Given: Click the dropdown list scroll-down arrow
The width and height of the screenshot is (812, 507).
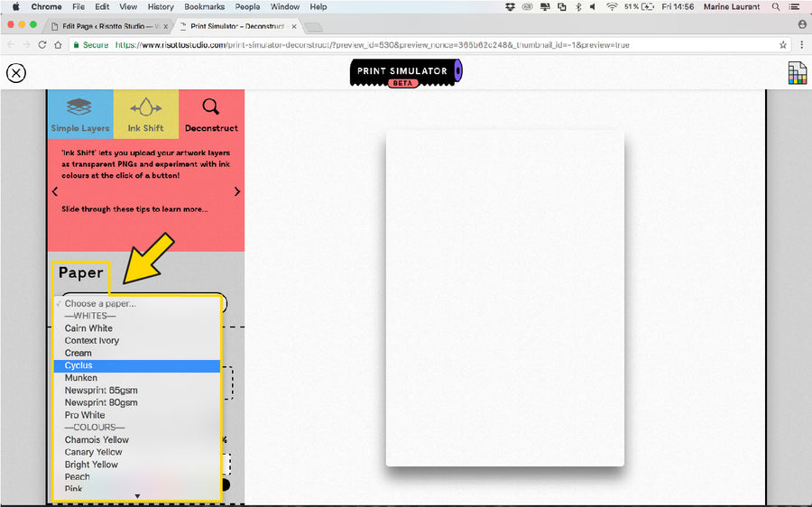Looking at the screenshot, I should tap(137, 496).
